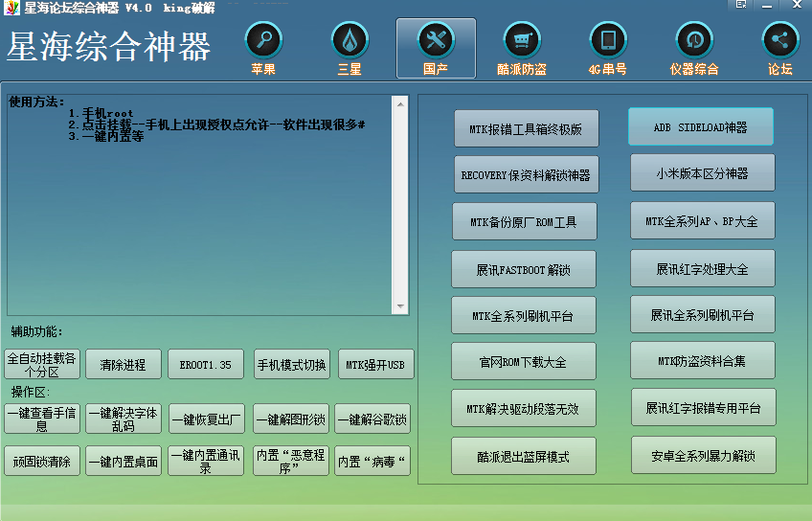812x521 pixels.
Task: Click MTK解决驱动段落无效 button
Action: pos(524,408)
